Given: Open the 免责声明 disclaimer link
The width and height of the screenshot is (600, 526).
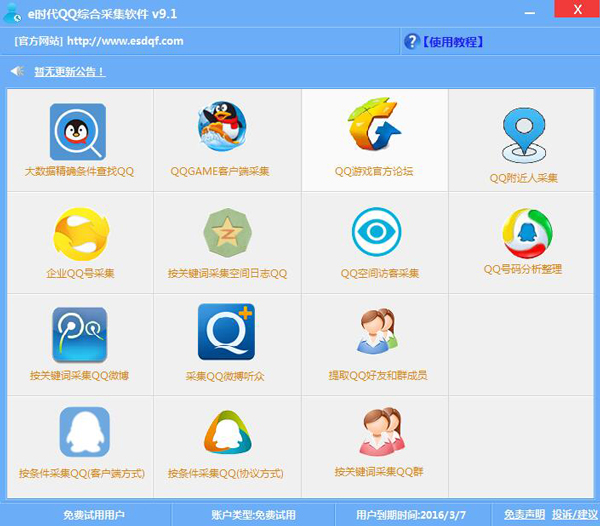Looking at the screenshot, I should click(524, 515).
